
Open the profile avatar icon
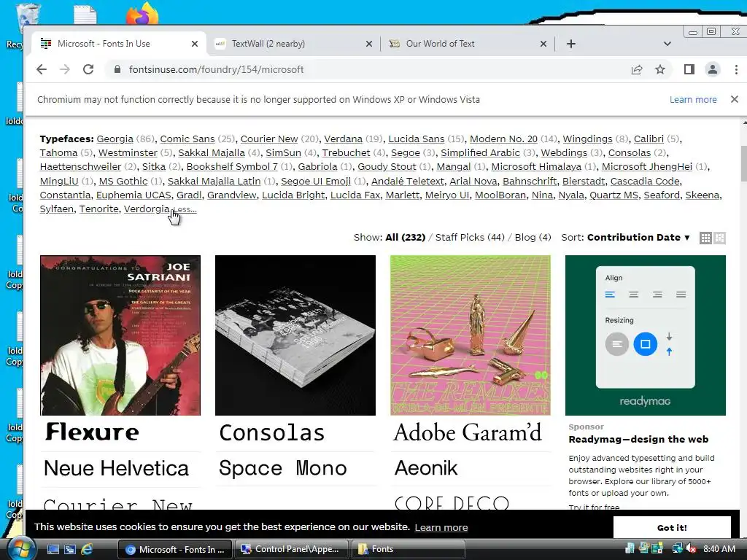[x=712, y=69]
